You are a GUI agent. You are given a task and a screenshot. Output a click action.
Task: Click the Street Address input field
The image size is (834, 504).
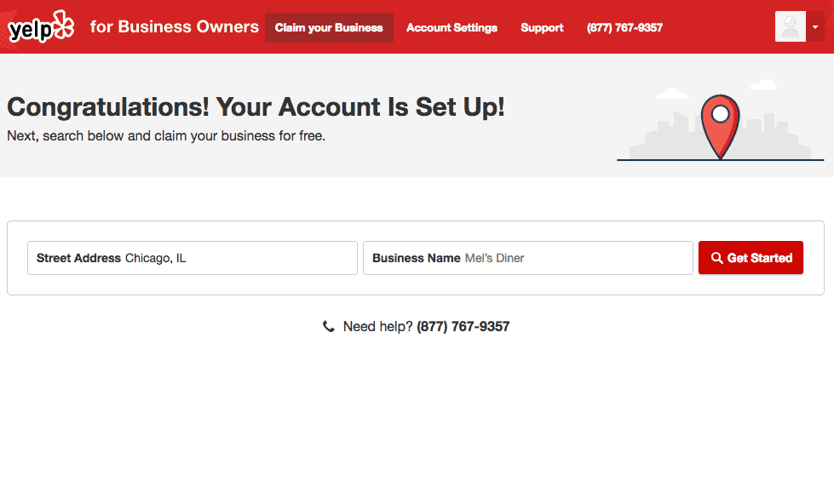(x=239, y=258)
